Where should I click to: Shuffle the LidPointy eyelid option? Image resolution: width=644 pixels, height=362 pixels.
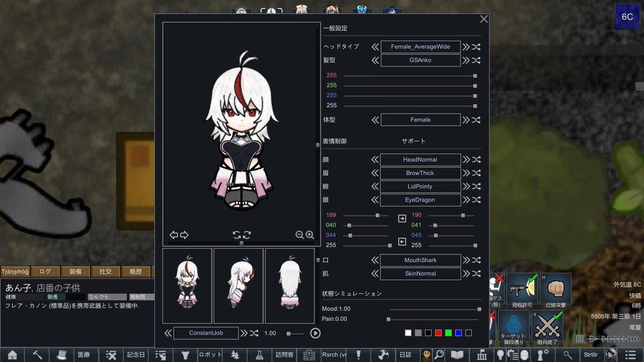[x=476, y=186]
